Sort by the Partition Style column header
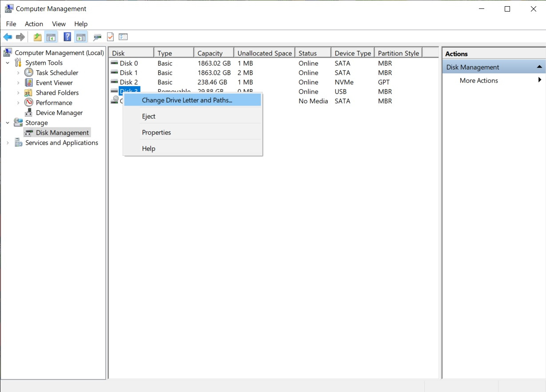The width and height of the screenshot is (546, 392). (398, 53)
